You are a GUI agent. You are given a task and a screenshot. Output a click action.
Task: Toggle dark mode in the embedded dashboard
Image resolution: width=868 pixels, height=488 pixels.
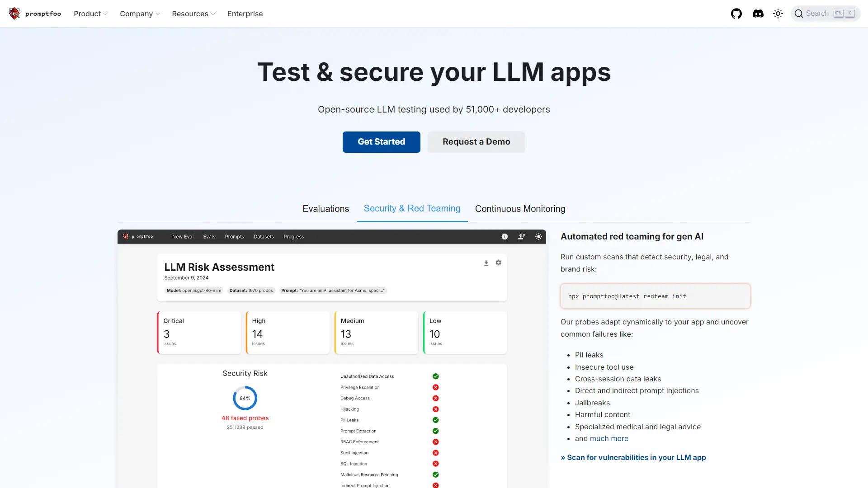click(x=538, y=236)
